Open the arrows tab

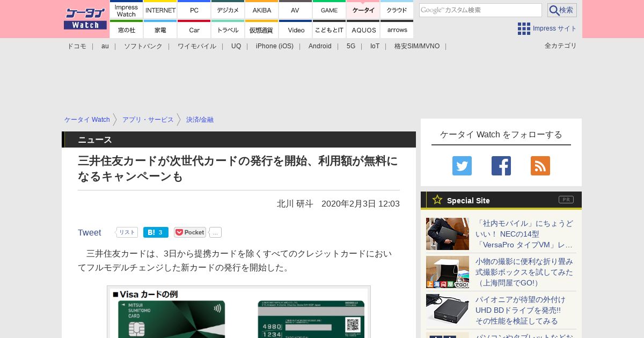(397, 30)
